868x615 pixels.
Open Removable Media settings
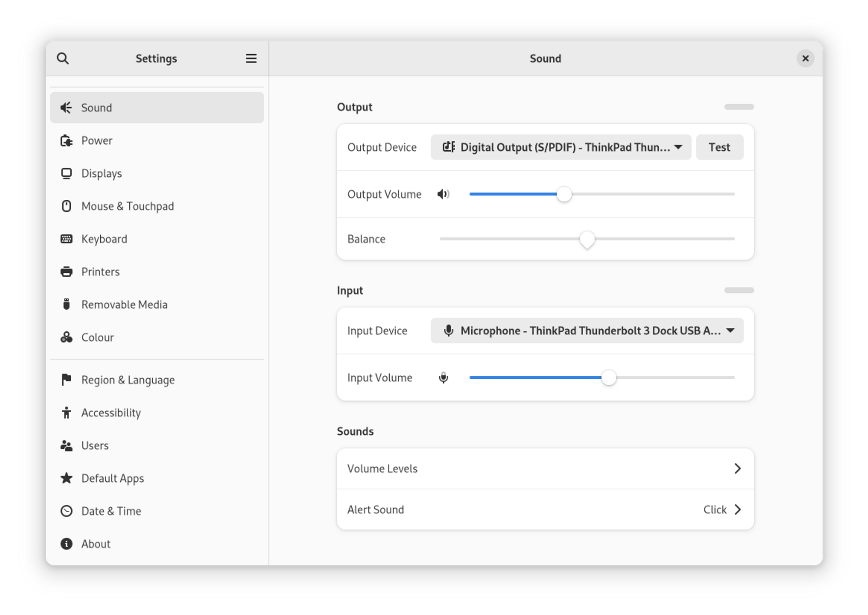[157, 304]
